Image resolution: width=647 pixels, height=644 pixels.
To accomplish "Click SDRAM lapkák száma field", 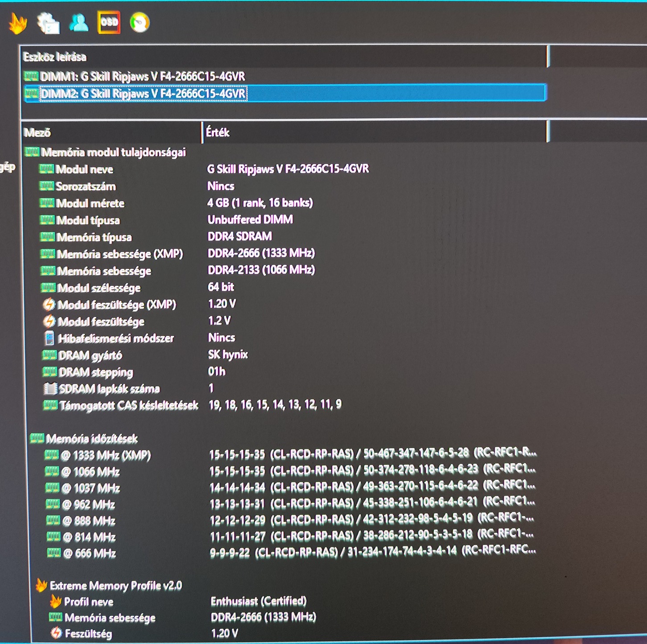I will coord(102,389).
